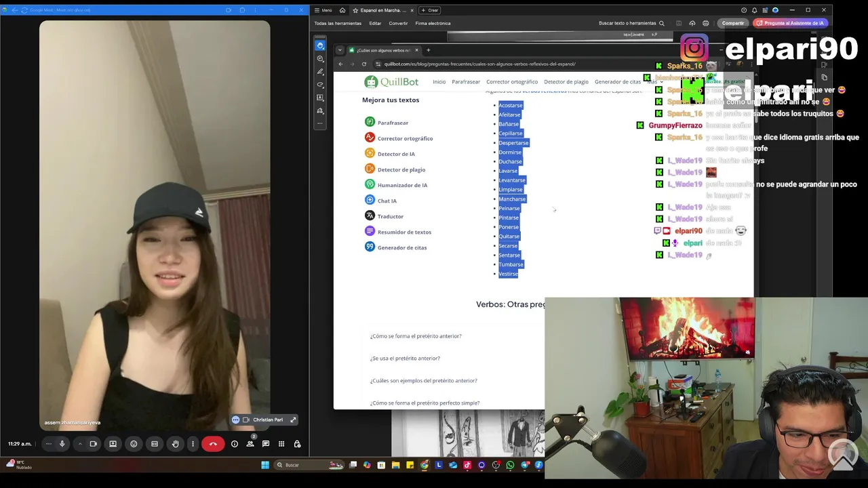Viewport: 868px width, 488px height.
Task: Hang up with the red leave-call button
Action: pyautogui.click(x=213, y=444)
